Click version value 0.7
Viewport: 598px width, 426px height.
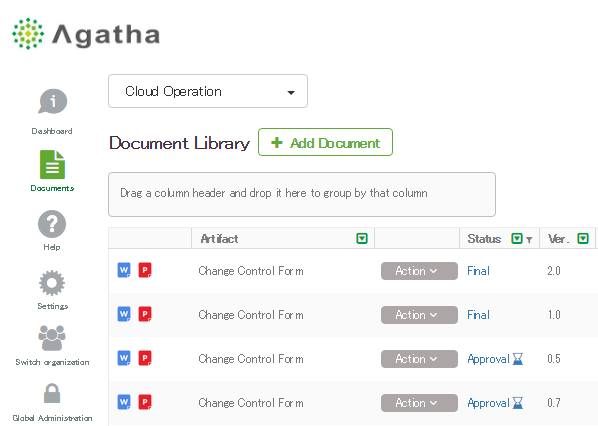[554, 403]
